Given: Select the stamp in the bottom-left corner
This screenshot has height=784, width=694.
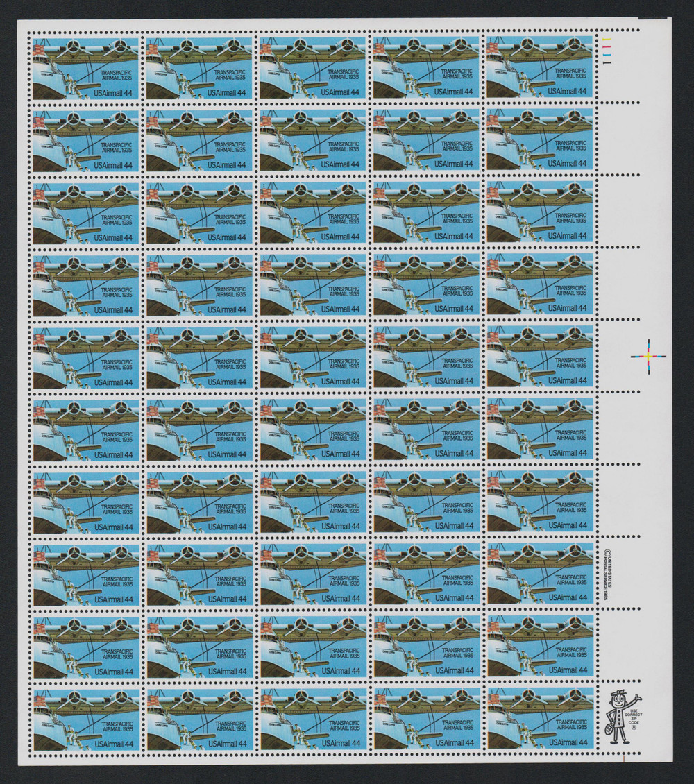Looking at the screenshot, I should 85,718.
